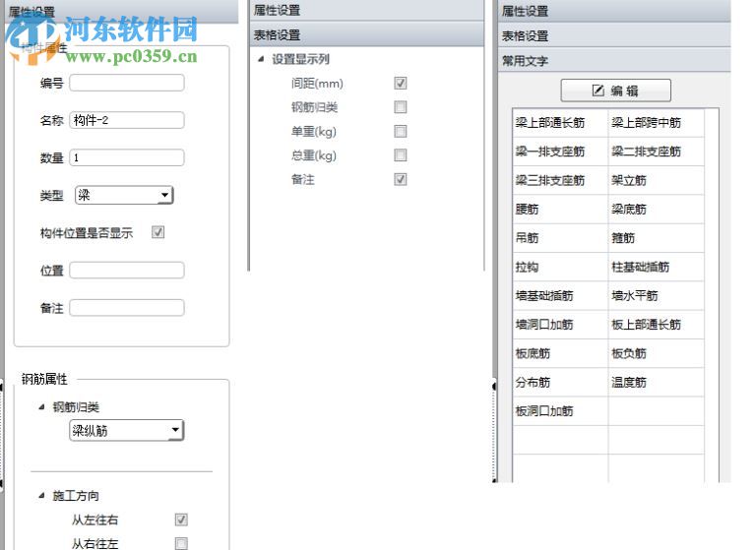756x550 pixels.
Task: Select 箍筋 cell
Action: (657, 238)
